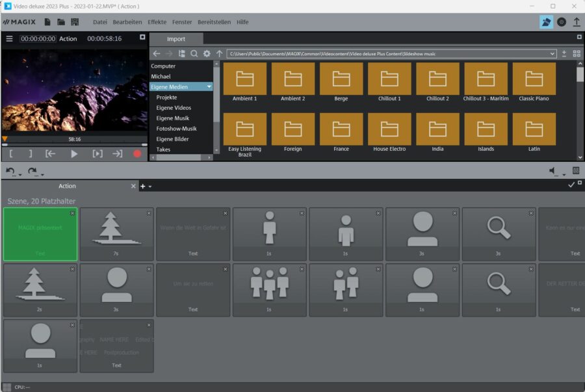Open the search in the Import toolbar
585x392 pixels.
click(194, 54)
